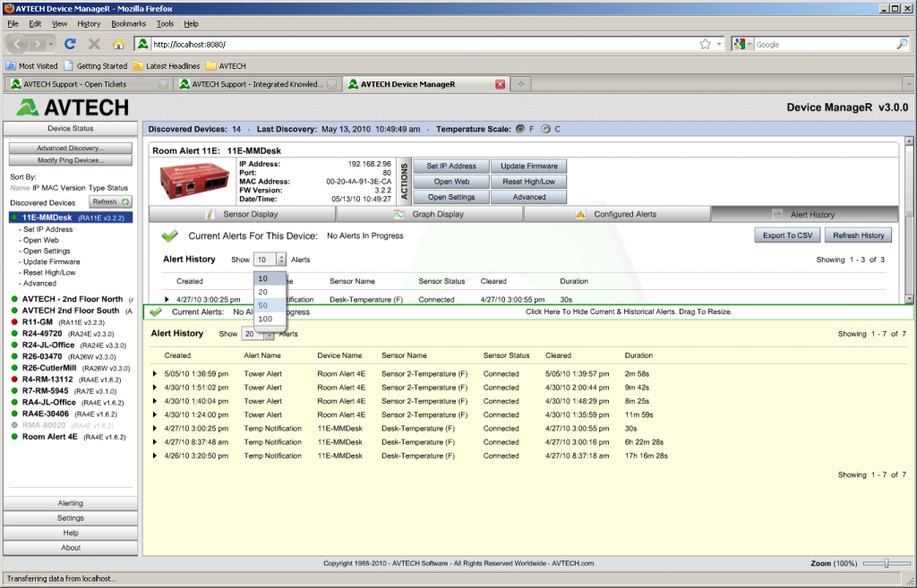Screen dimensions: 917x588
Task: Click the search magnifier icon in Google box
Action: [x=902, y=44]
